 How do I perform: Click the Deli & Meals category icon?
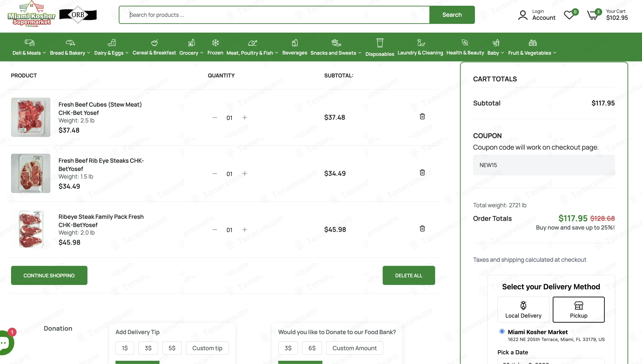point(29,43)
